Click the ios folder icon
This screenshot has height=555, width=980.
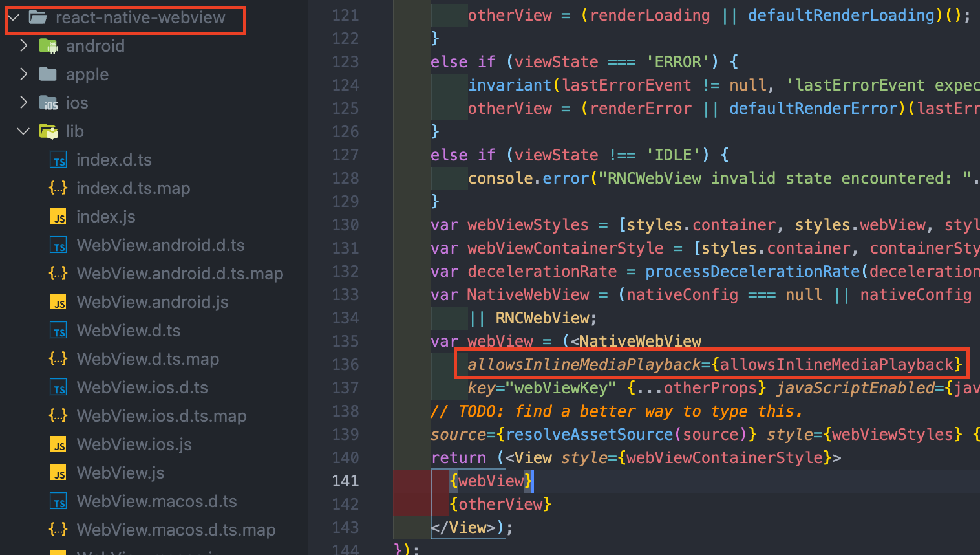48,103
